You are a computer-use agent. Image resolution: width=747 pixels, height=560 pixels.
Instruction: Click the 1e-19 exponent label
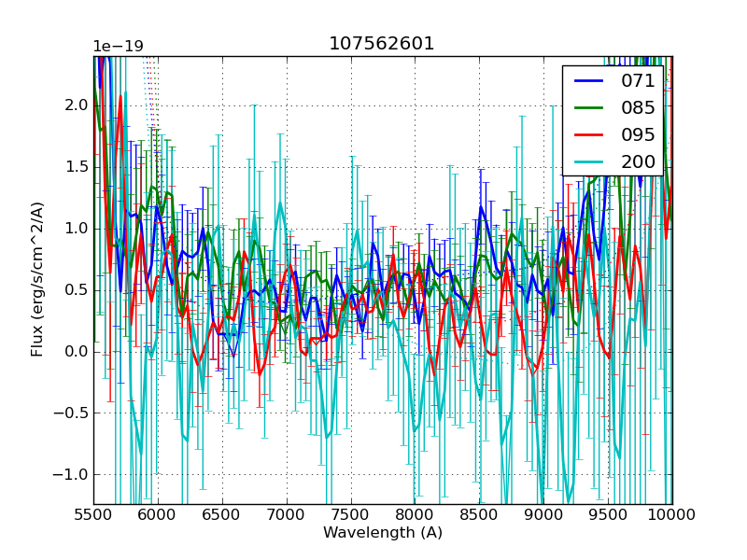tap(118, 47)
